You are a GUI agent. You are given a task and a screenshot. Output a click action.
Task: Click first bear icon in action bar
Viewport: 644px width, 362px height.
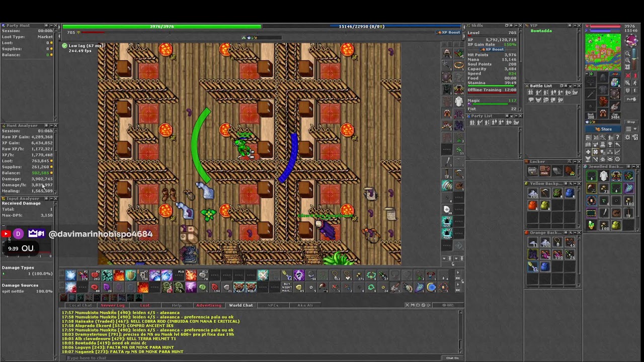tap(239, 288)
